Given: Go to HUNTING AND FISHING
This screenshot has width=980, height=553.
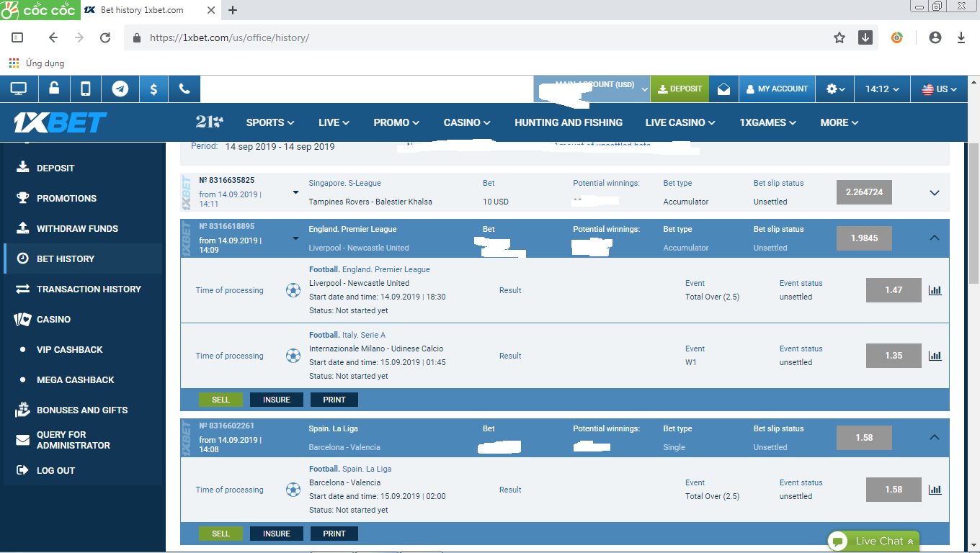Looking at the screenshot, I should pyautogui.click(x=569, y=122).
